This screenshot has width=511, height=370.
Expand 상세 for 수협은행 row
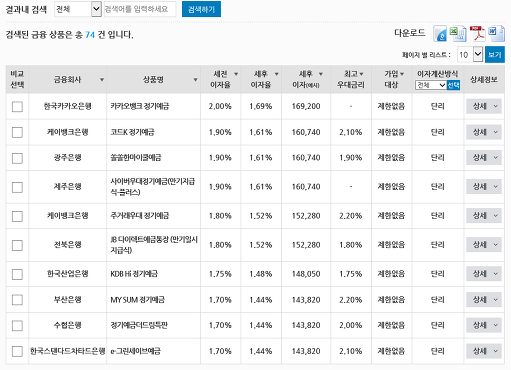click(x=484, y=325)
